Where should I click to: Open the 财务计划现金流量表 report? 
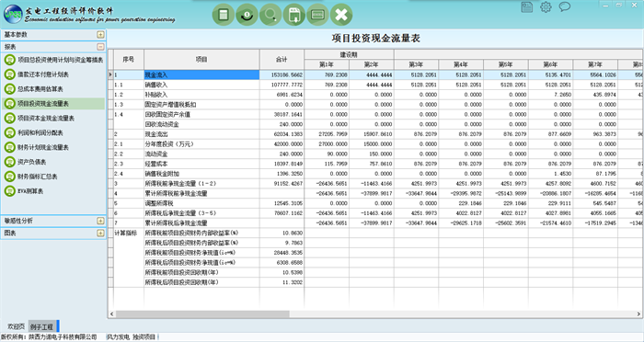[x=43, y=147]
